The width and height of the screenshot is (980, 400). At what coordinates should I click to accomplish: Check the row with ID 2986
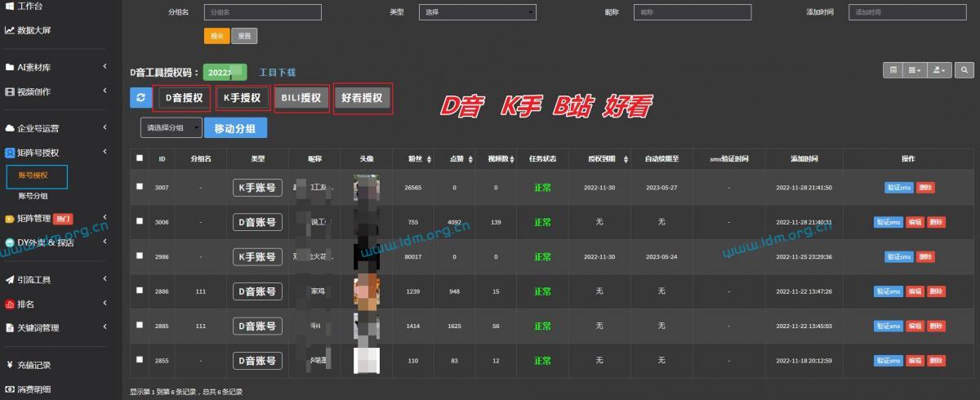[x=140, y=255]
